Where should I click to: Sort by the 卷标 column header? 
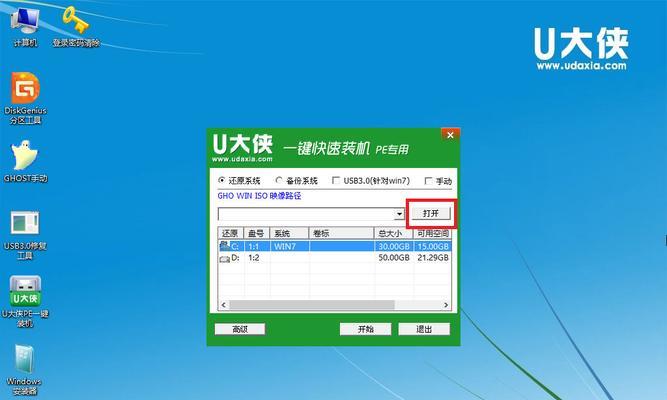pyautogui.click(x=341, y=233)
